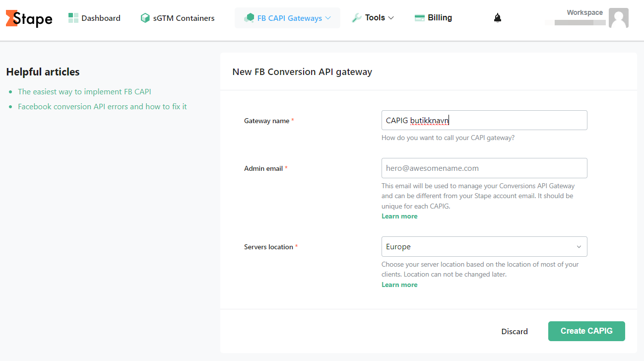This screenshot has width=644, height=361.
Task: Click the Billing card icon
Action: coord(419,18)
